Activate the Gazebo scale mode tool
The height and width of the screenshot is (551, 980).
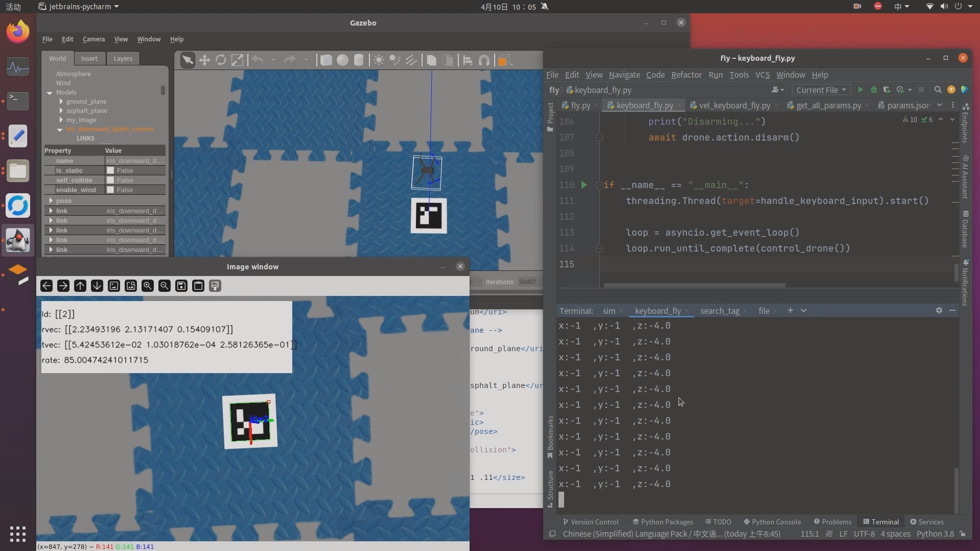tap(237, 60)
